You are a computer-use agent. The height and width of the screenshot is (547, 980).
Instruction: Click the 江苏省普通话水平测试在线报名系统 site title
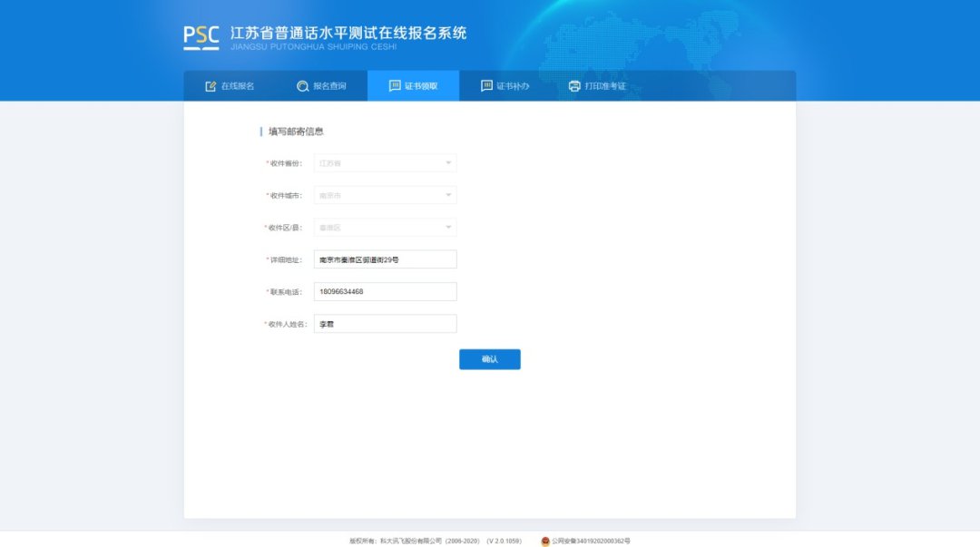(348, 34)
